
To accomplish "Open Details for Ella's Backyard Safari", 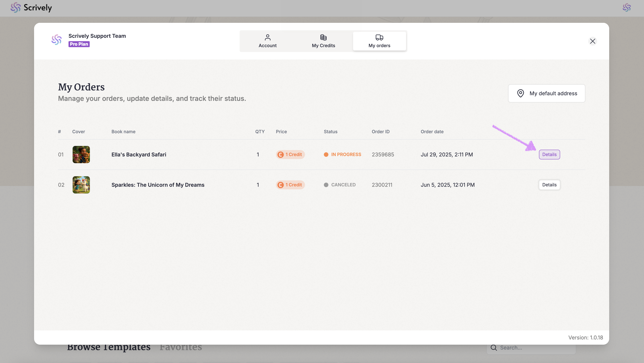I will tap(549, 154).
